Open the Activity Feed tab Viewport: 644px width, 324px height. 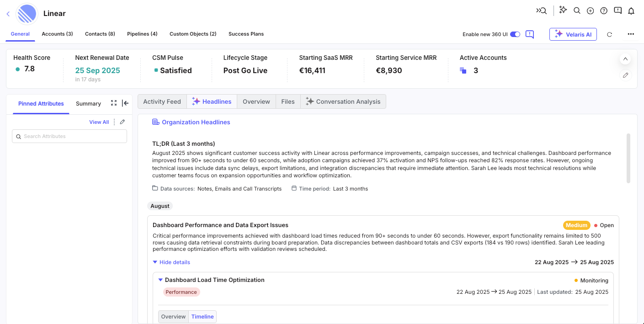[x=162, y=101]
